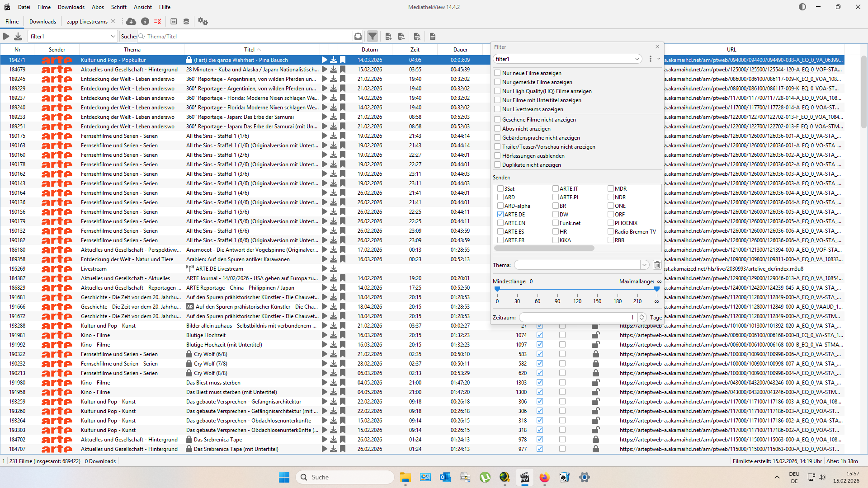Screen dimensions: 868x488
Task: Sort by the Datum column header
Action: tap(369, 49)
